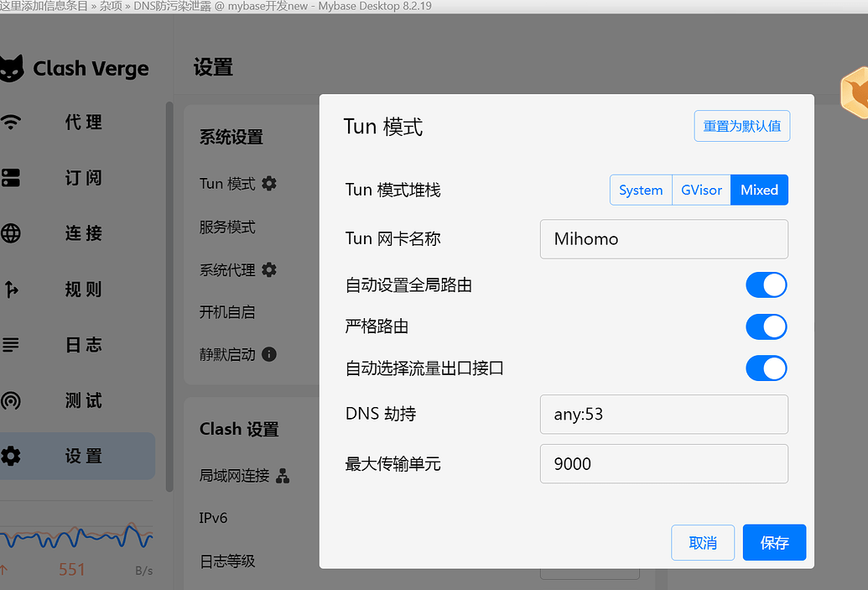Click 日志等级 setting label
The width and height of the screenshot is (868, 590).
coord(227,561)
